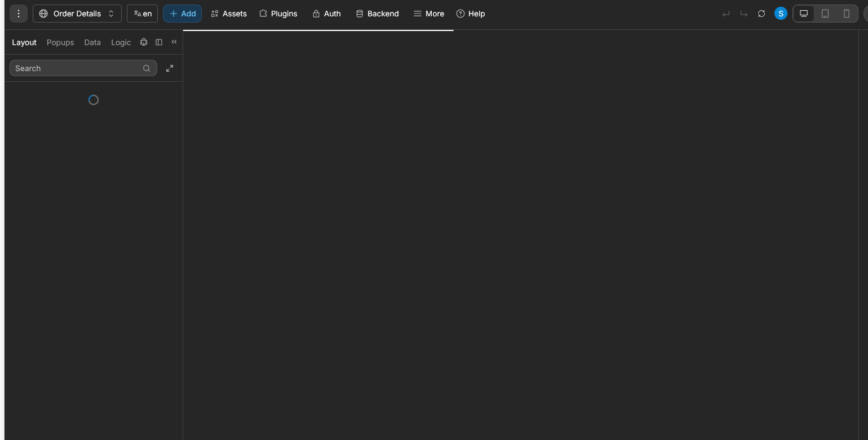Collapse the left sidebar panel
This screenshot has width=868, height=440.
(x=174, y=42)
